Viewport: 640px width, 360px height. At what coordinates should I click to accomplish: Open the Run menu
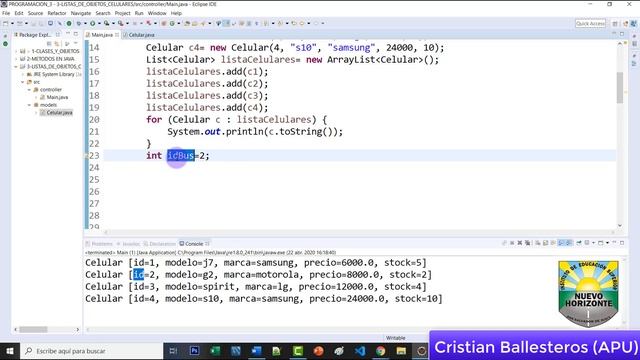click(x=139, y=13)
